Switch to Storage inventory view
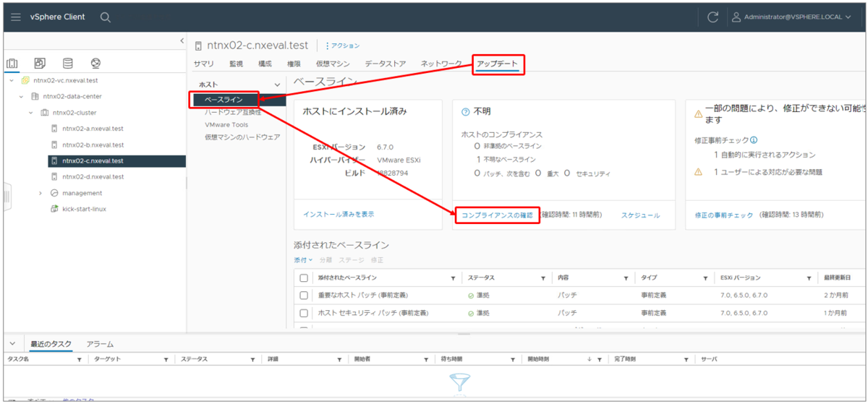This screenshot has width=868, height=404. click(67, 64)
